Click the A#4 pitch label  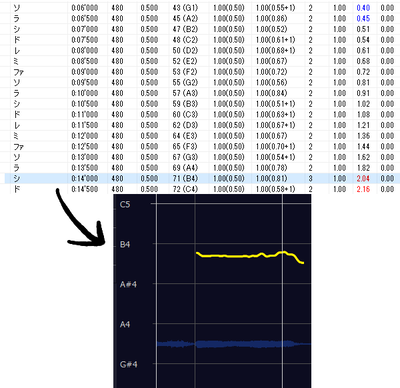128,284
